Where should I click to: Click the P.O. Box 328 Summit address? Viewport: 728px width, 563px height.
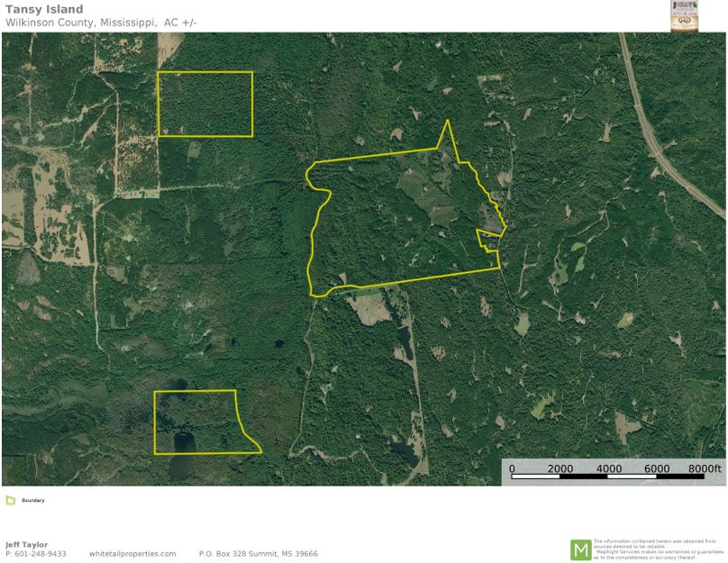pos(258,554)
